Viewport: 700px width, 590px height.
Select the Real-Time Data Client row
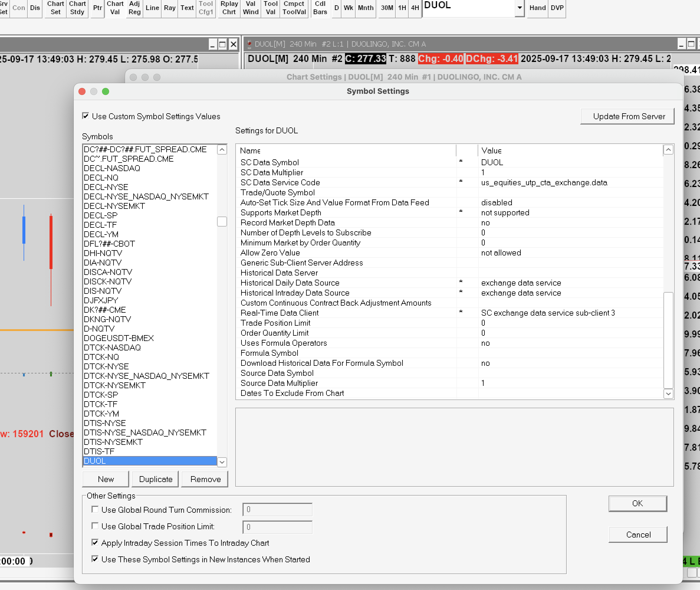pyautogui.click(x=280, y=313)
